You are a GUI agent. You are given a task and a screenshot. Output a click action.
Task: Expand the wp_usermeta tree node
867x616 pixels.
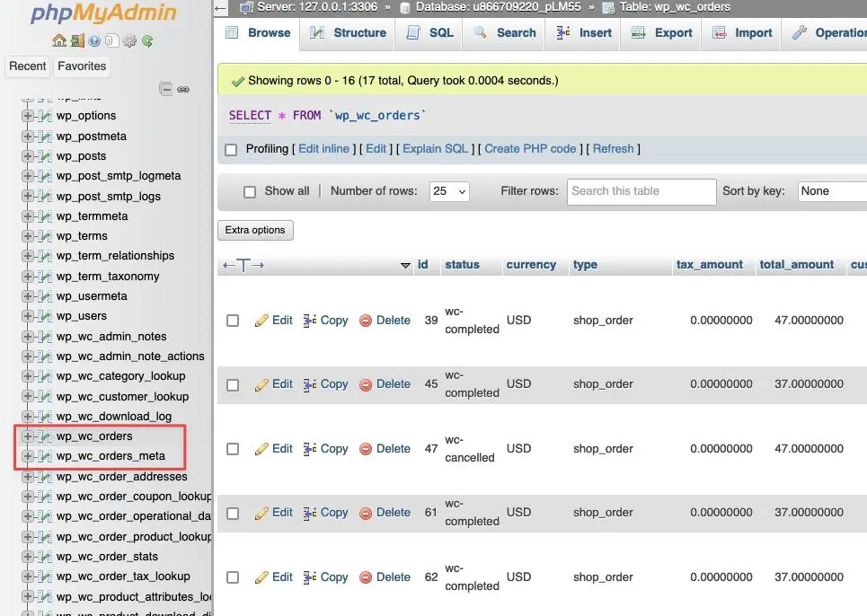[x=27, y=296]
